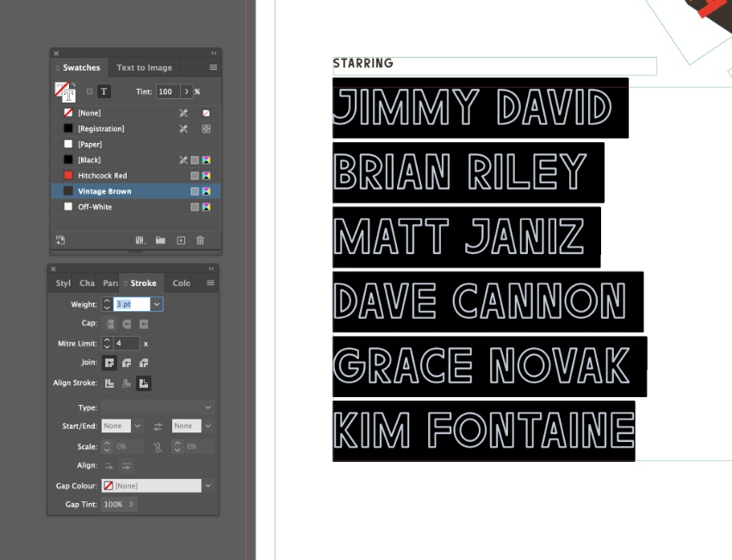The height and width of the screenshot is (560, 732).
Task: Click the end Scale stepper
Action: (x=177, y=446)
